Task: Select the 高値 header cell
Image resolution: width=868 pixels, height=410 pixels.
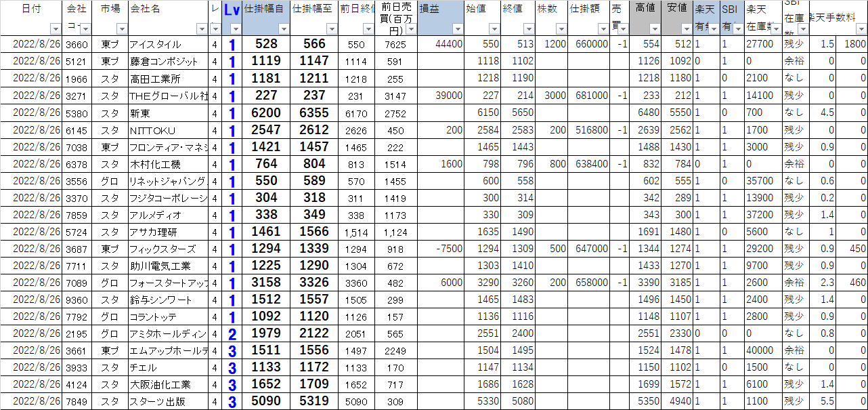Action: pos(645,18)
